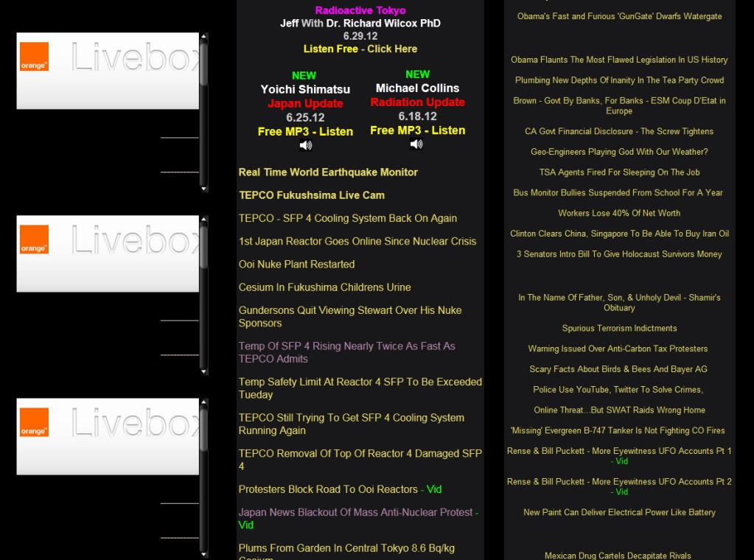754x560 pixels.
Task: Click Vid link after 'Protesters Block Road To Ooi Reactors'
Action: (x=434, y=490)
